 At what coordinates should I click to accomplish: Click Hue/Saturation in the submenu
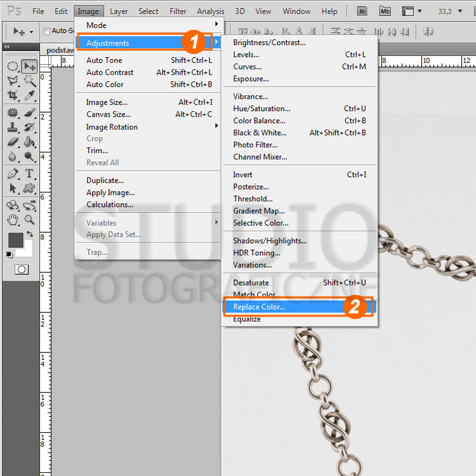261,109
